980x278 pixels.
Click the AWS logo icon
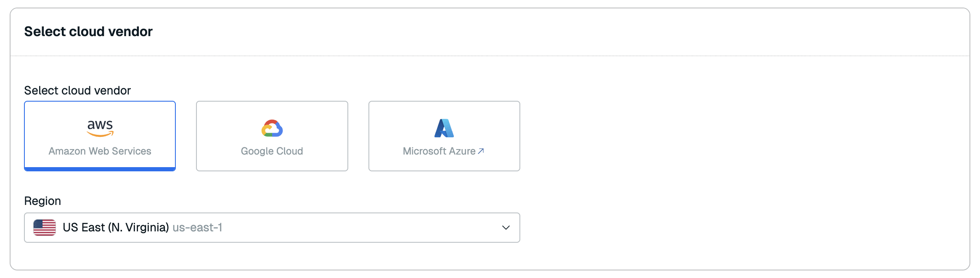tap(100, 128)
